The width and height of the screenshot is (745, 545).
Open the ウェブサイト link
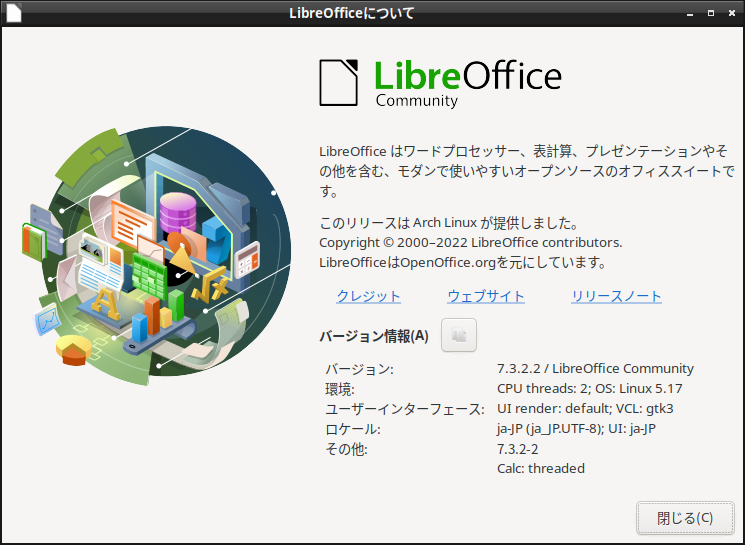click(486, 296)
